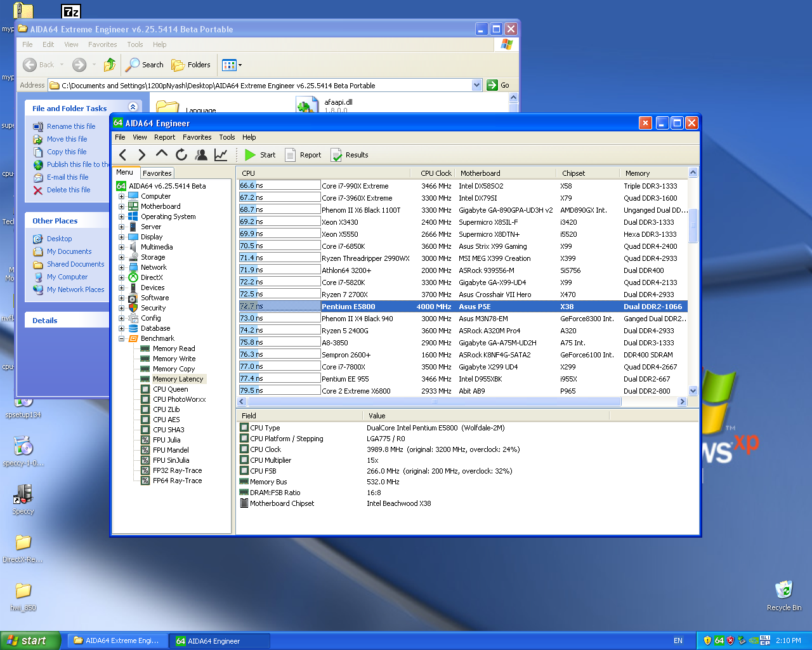Expand the Motherboard tree node

tap(121, 206)
